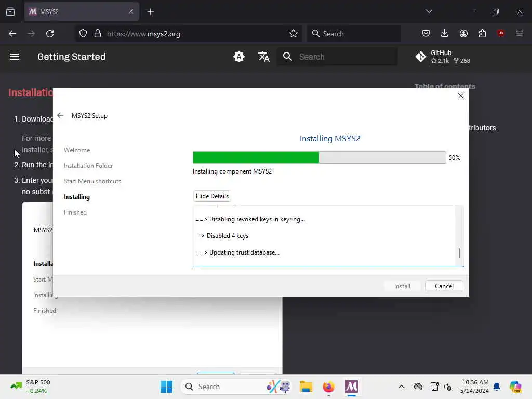
Task: Select Installing step in installer sidebar
Action: click(77, 197)
